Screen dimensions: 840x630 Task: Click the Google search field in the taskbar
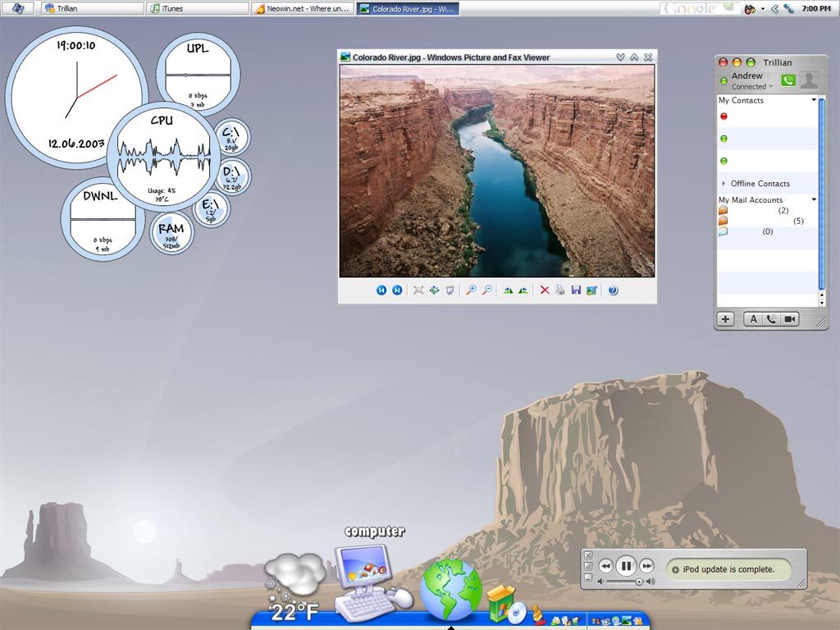[x=693, y=8]
